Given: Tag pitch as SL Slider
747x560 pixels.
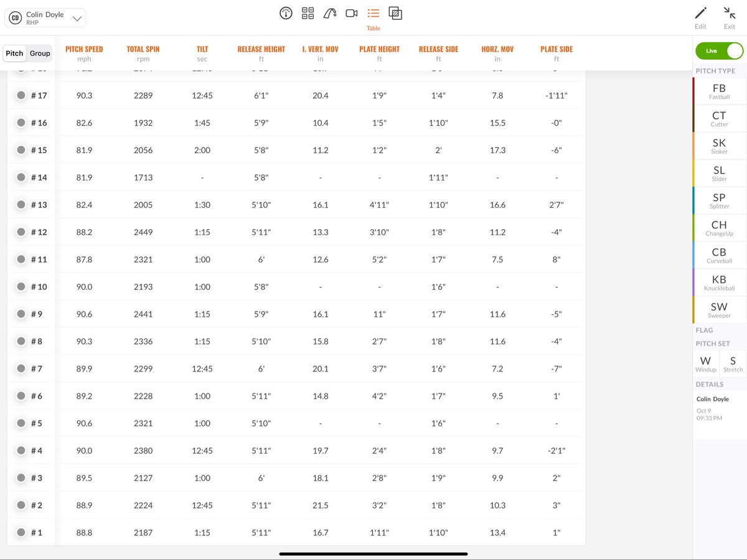Looking at the screenshot, I should [x=719, y=173].
